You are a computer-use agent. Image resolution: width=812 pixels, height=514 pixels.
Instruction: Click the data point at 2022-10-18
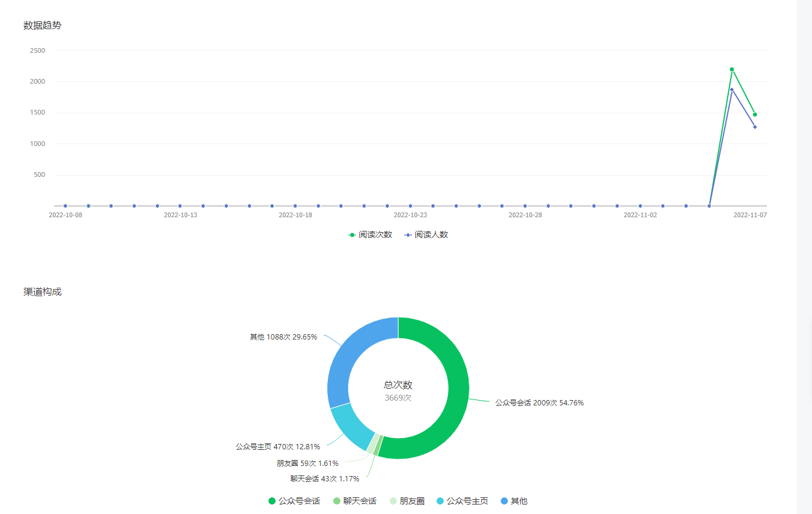pos(295,206)
